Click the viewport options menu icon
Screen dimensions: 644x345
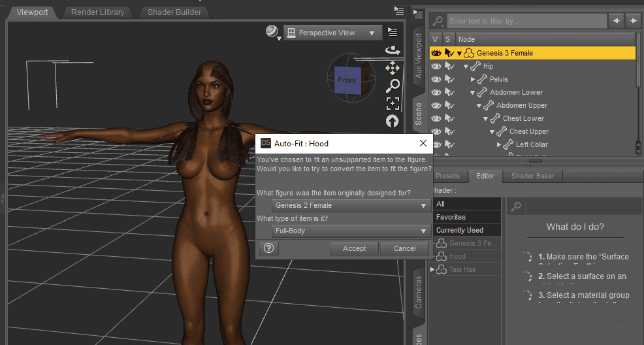click(393, 32)
